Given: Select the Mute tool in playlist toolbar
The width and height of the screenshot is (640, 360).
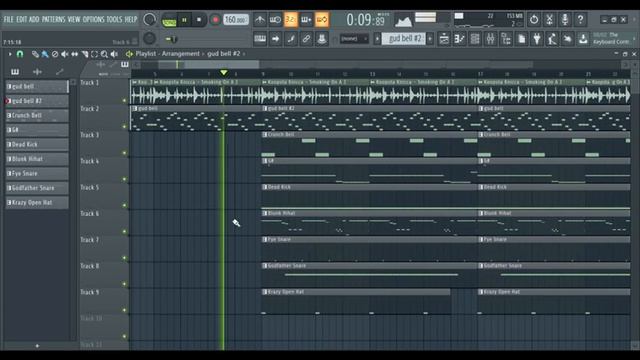Looking at the screenshot, I should [64, 54].
